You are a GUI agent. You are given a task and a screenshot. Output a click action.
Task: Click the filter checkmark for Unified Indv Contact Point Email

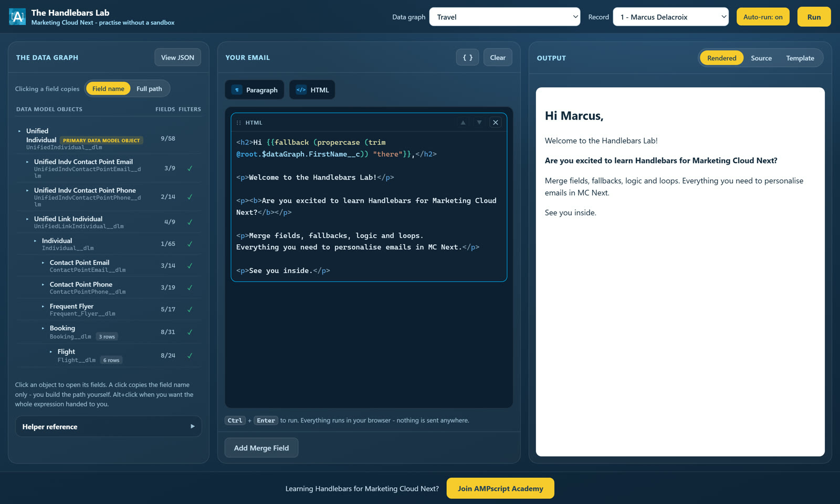click(190, 169)
